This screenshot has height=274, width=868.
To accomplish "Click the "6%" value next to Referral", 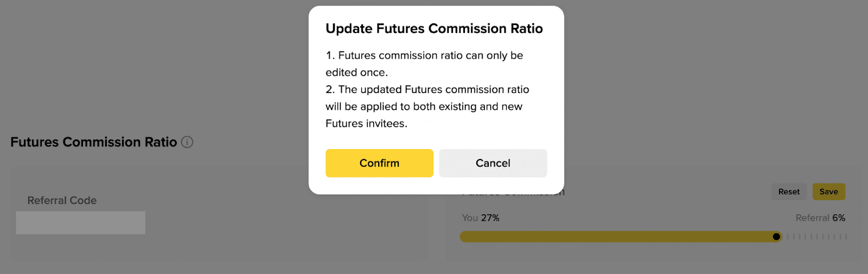I will tap(839, 218).
